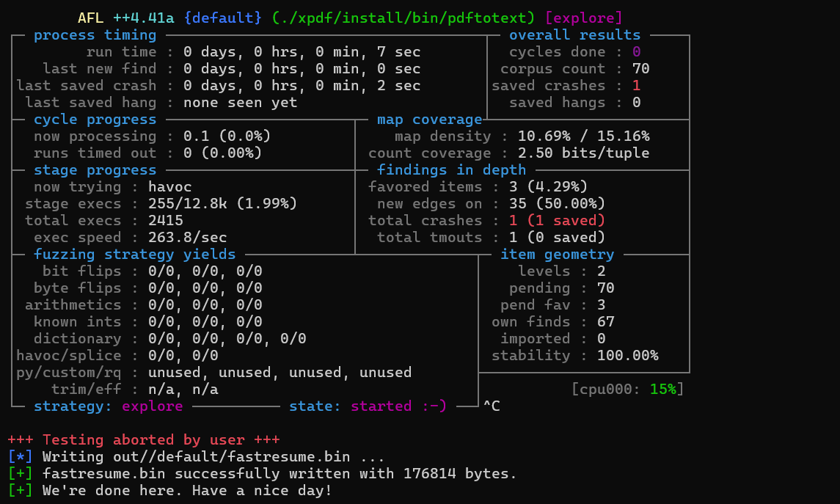840x504 pixels.
Task: Select the "findings in depth" heading
Action: click(451, 170)
